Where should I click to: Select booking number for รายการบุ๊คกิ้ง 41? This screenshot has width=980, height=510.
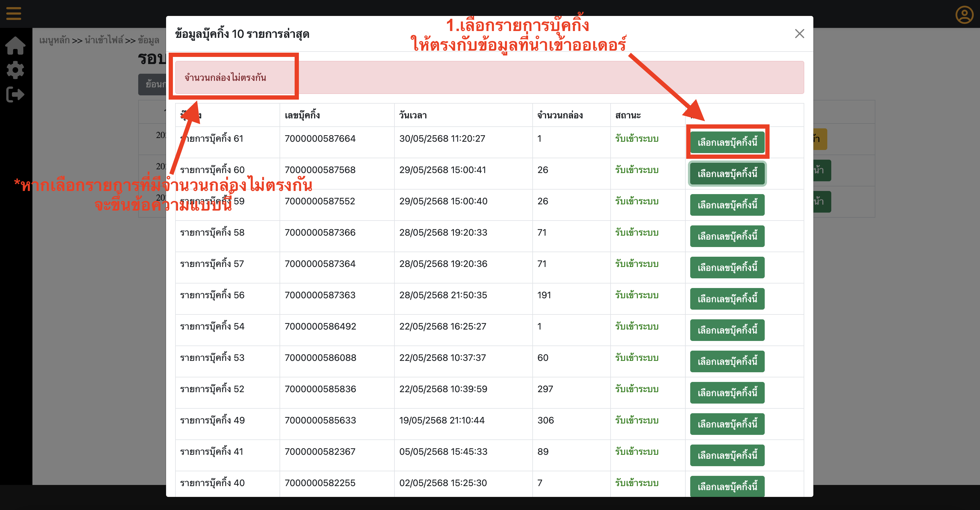(727, 455)
